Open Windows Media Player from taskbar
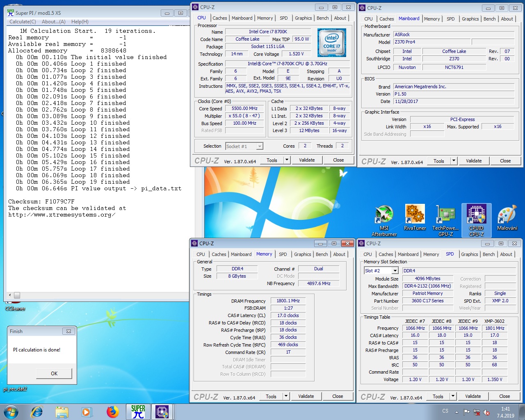The width and height of the screenshot is (525, 420). coord(87,412)
